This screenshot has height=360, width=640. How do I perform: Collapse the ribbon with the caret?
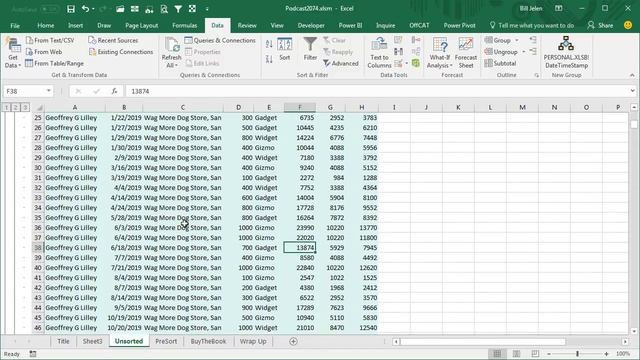point(632,75)
